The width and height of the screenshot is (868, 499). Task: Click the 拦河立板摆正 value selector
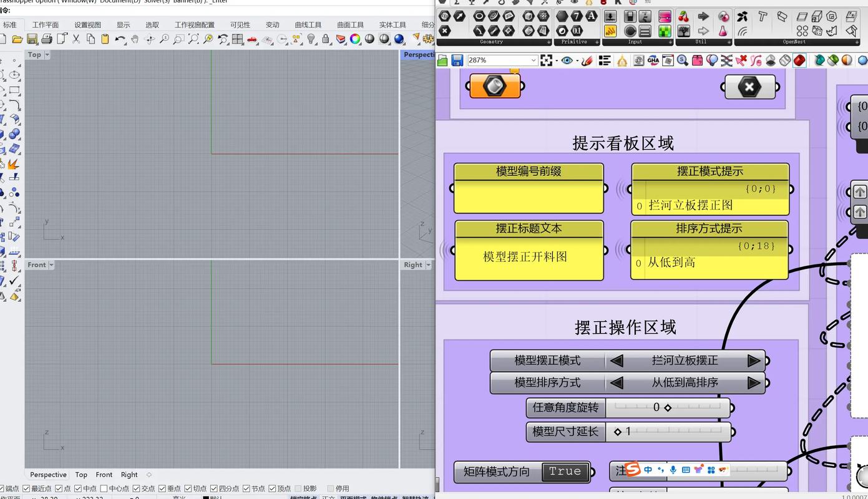685,360
